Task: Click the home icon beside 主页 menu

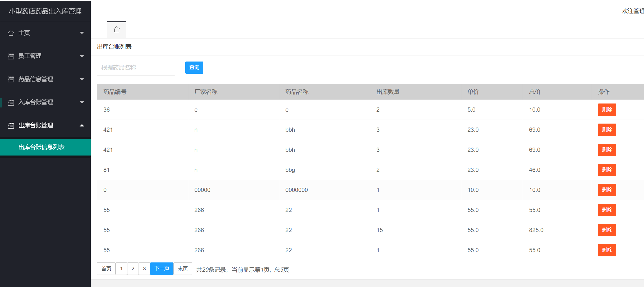Action: pyautogui.click(x=11, y=33)
